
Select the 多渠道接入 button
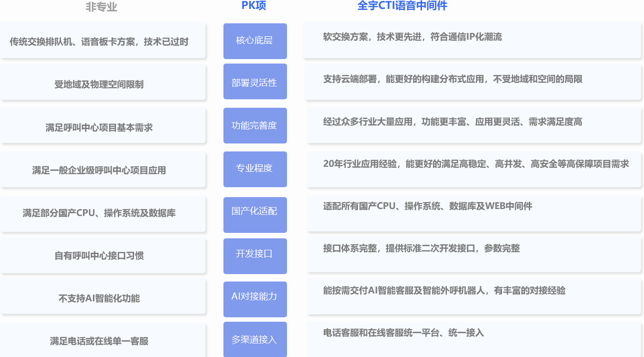255,340
